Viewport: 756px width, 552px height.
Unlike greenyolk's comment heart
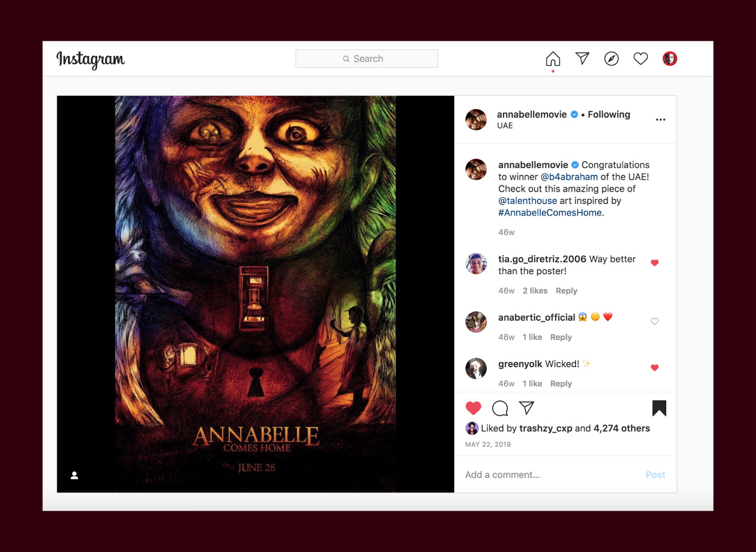(655, 368)
